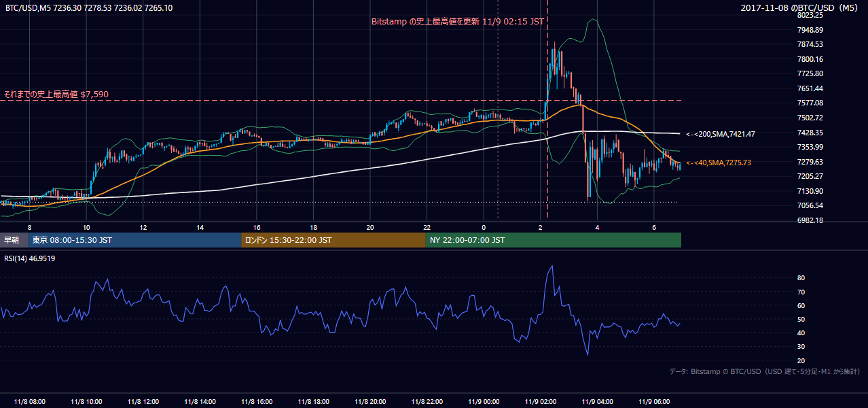Image resolution: width=868 pixels, height=408 pixels.
Task: Click the hour tick 14 under the price chart
Action: click(x=200, y=227)
